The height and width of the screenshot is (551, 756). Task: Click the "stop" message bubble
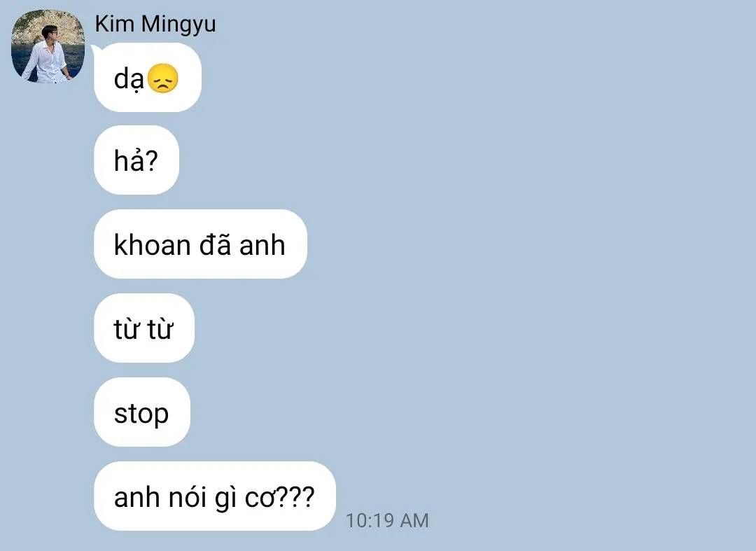pyautogui.click(x=142, y=412)
